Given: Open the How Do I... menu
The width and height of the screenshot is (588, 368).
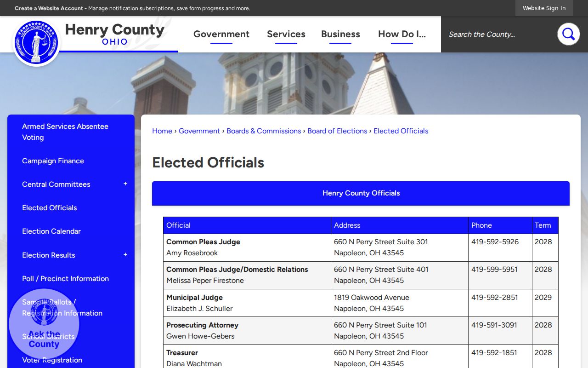Looking at the screenshot, I should (402, 34).
